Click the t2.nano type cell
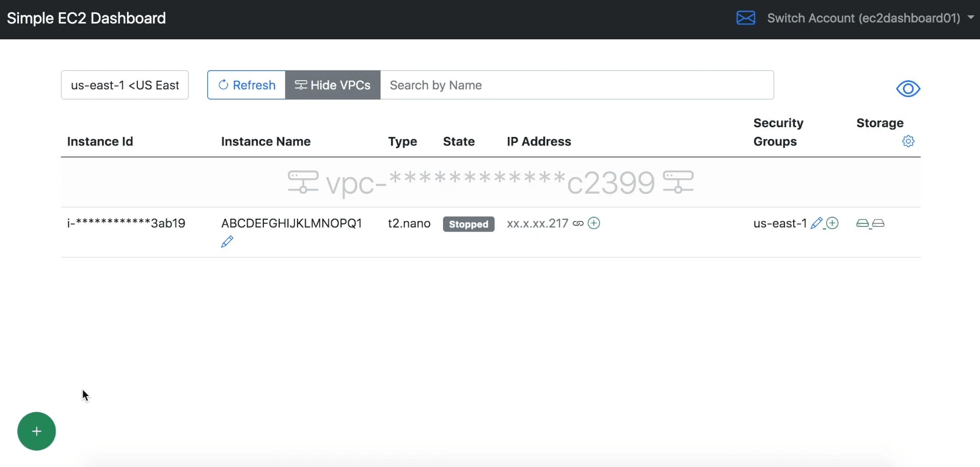The width and height of the screenshot is (980, 467). (409, 223)
